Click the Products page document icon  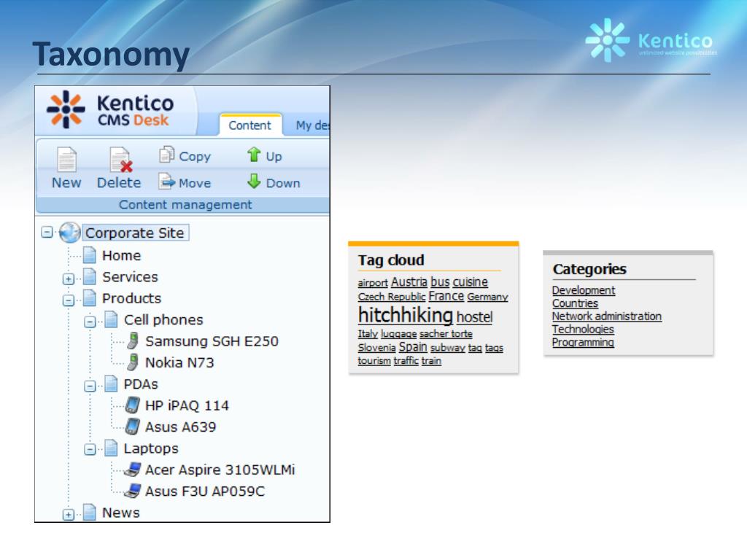click(x=90, y=297)
